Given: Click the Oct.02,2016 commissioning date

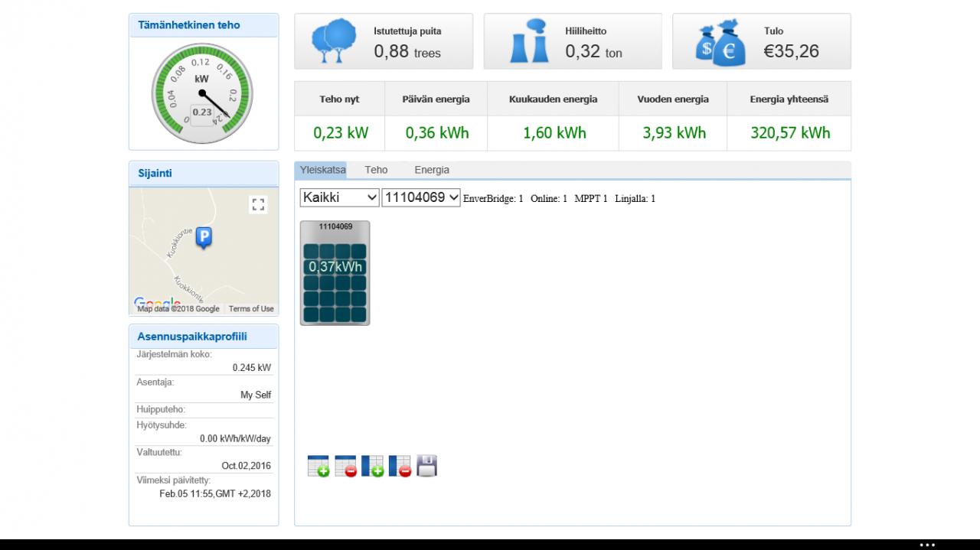Looking at the screenshot, I should pyautogui.click(x=247, y=466).
